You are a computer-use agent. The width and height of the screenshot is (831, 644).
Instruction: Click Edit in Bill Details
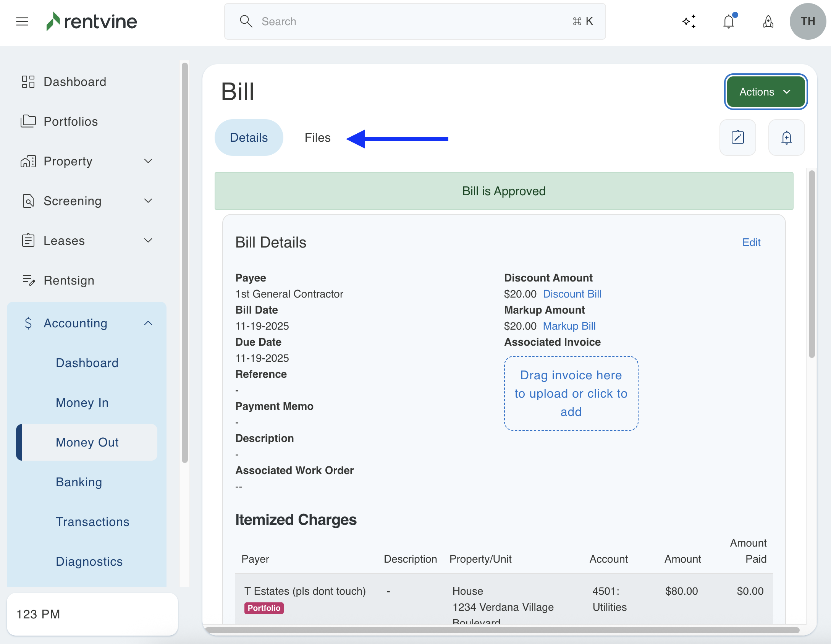coord(751,242)
